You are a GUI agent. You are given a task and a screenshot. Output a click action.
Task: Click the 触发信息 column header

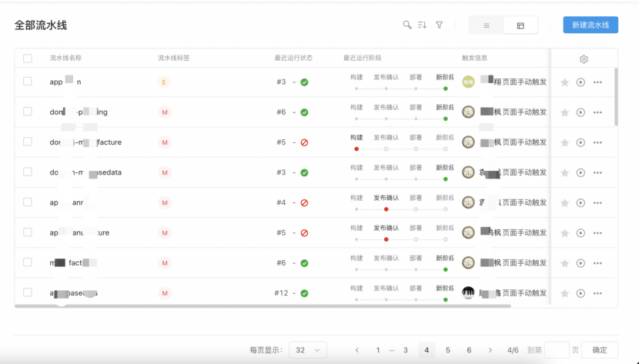(x=474, y=58)
